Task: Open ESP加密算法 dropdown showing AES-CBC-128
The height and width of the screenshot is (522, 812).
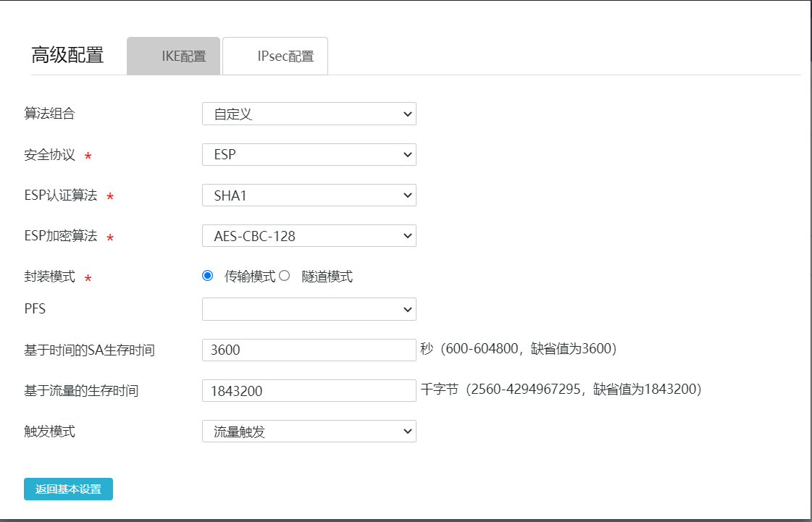Action: click(309, 235)
